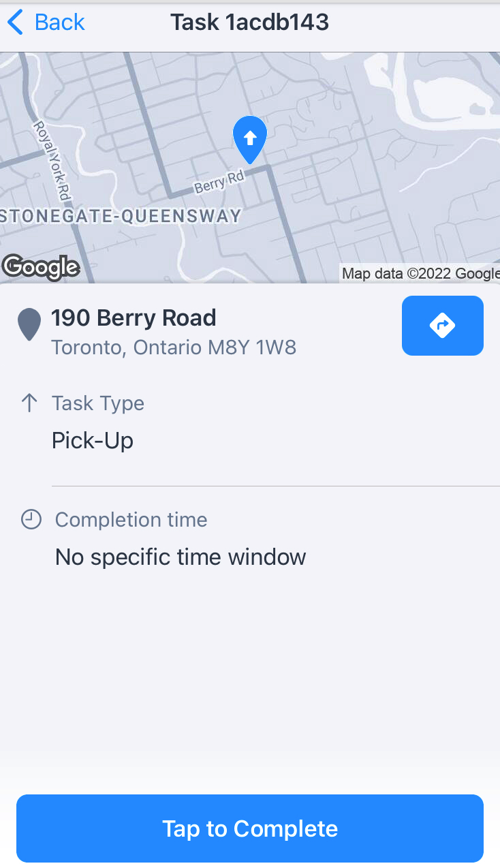Tap the Completion time label

point(131,520)
